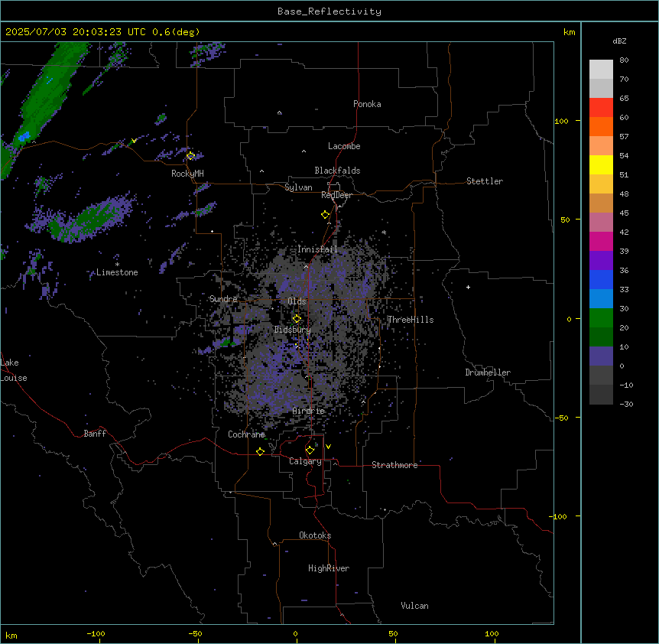Click the Vulcan town label
The height and width of the screenshot is (644, 659).
tap(415, 606)
